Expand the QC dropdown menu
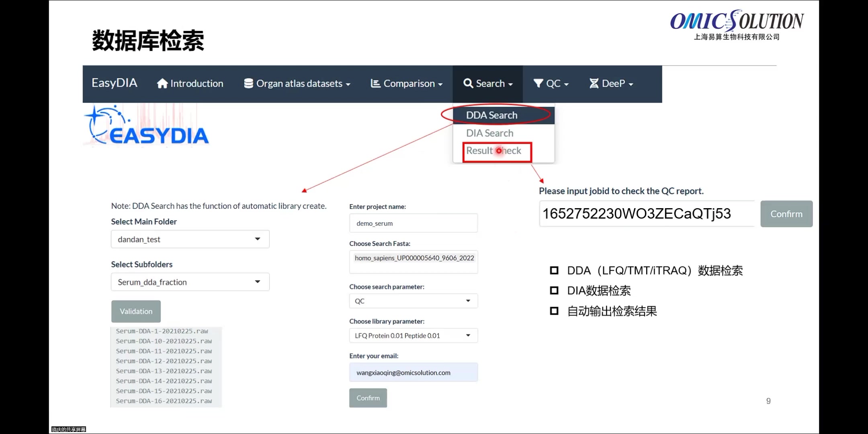The width and height of the screenshot is (868, 434). [x=551, y=84]
